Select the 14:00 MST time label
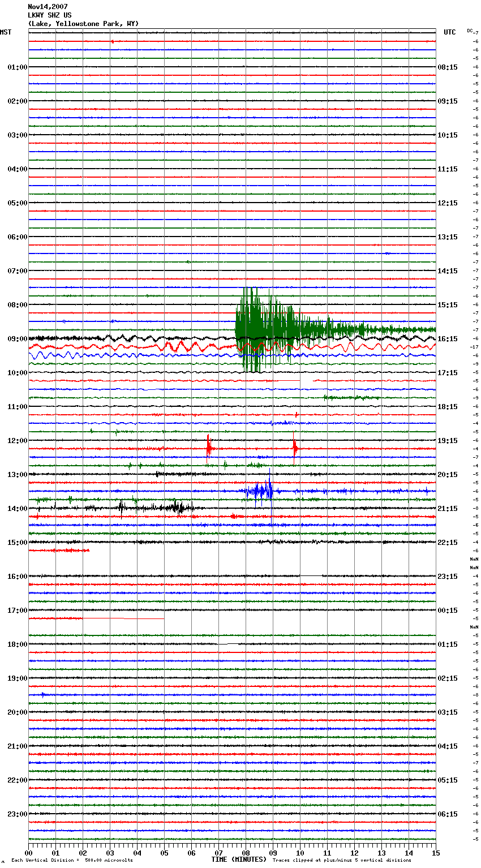 [x=18, y=509]
